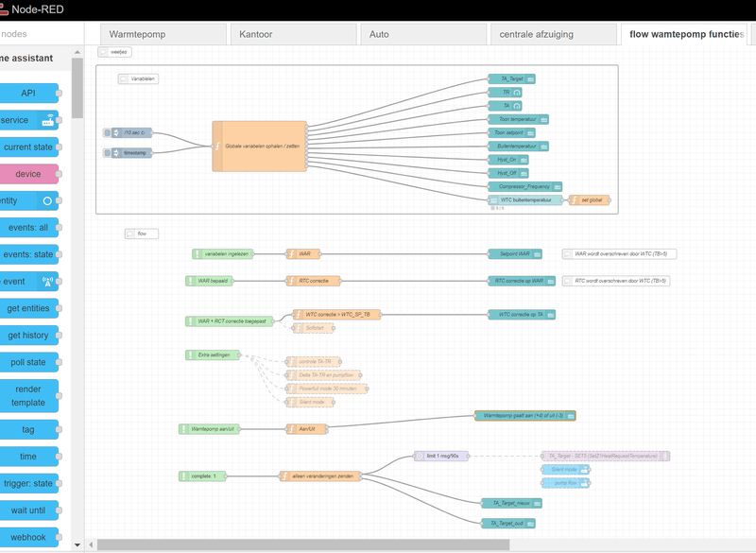Pick the 'webhook' palette node
This screenshot has height=553, width=756.
point(28,537)
